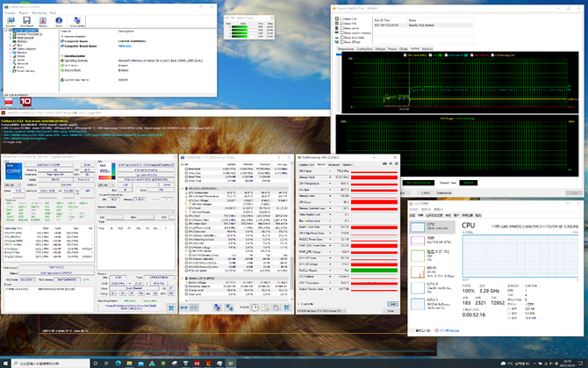588x368 pixels.
Task: Click the Preferences button in Stability Test
Action: pyautogui.click(x=444, y=193)
